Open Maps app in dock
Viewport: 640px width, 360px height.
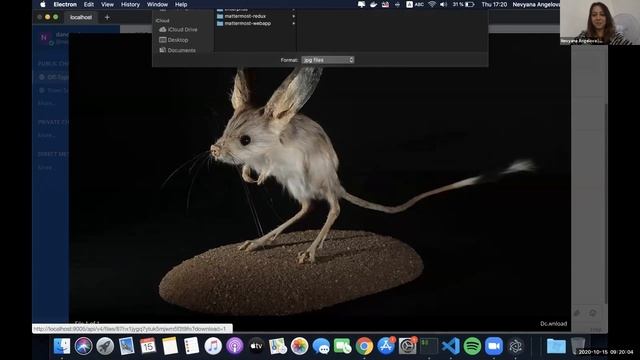278,346
